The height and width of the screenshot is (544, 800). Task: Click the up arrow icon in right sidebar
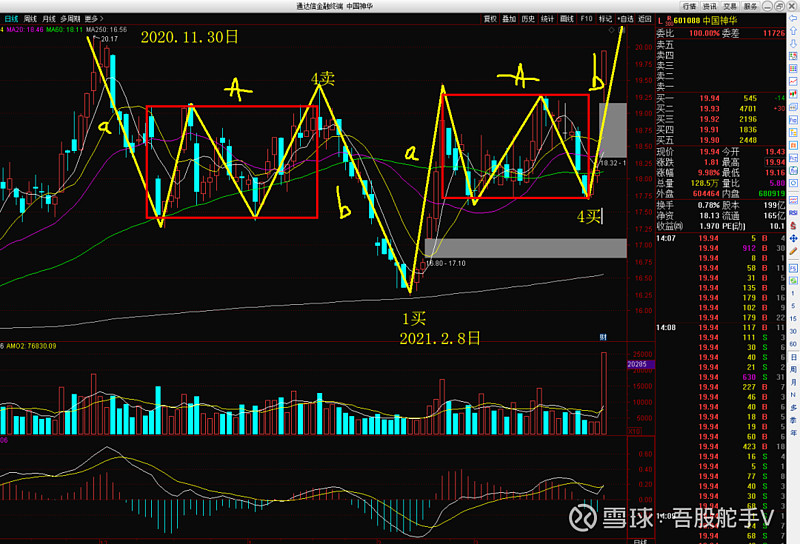point(793,31)
